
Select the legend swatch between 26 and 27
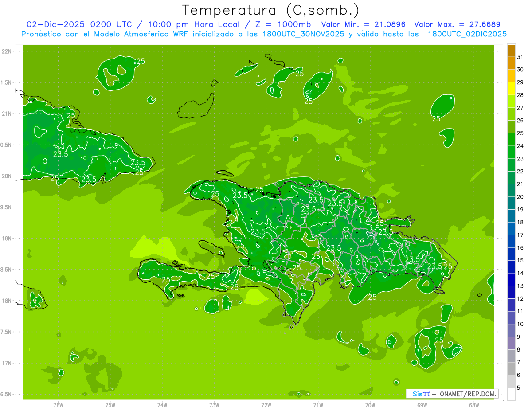click(x=511, y=114)
